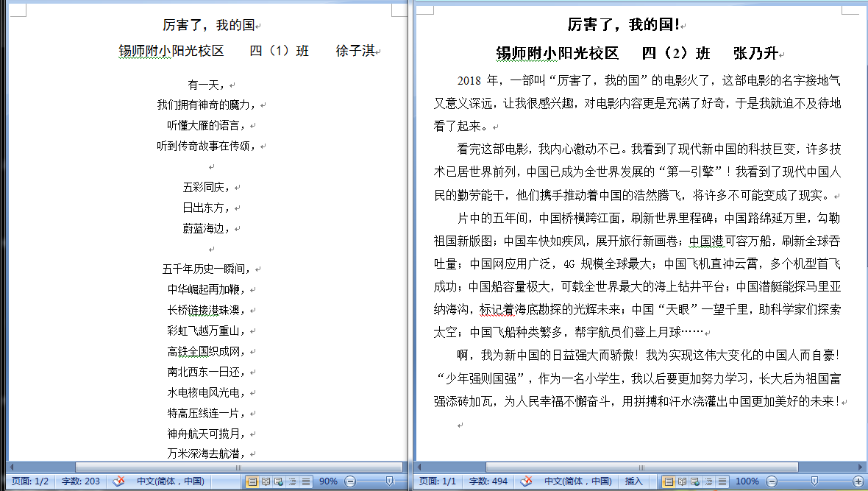Image resolution: width=868 pixels, height=491 pixels.
Task: Click poem line 有一天，
Action: (207, 85)
